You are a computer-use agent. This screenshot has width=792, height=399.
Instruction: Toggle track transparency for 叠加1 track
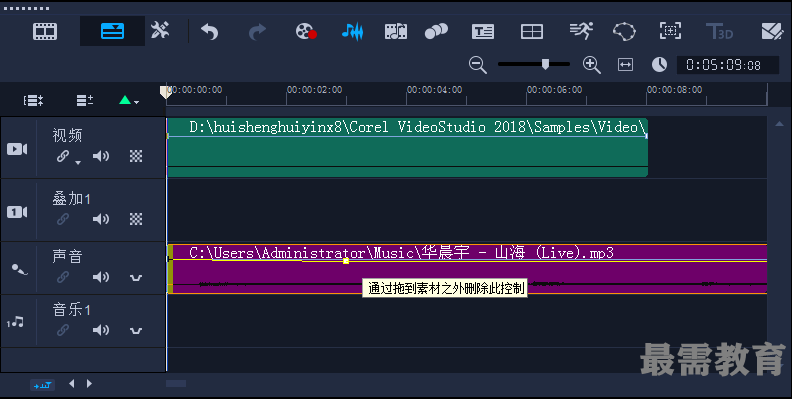click(136, 219)
